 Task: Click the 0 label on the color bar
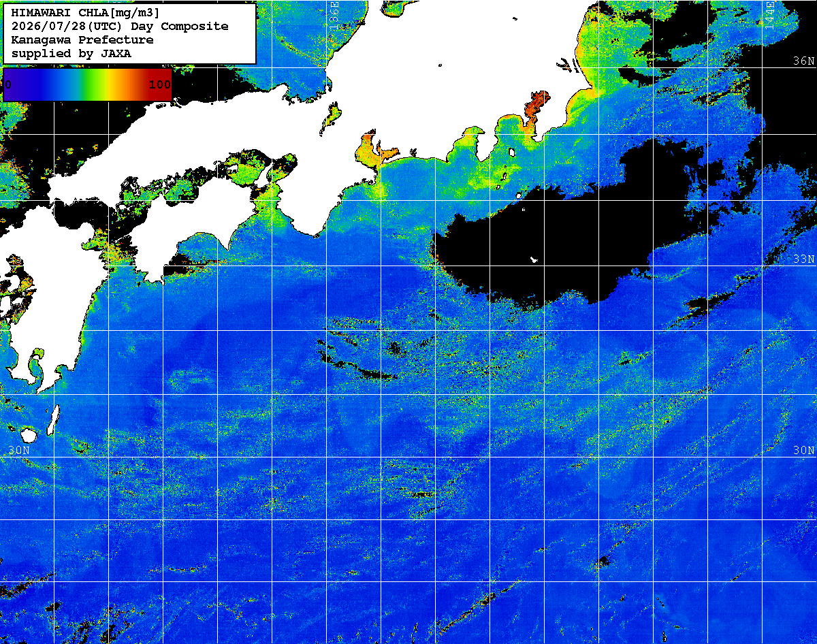(8, 85)
